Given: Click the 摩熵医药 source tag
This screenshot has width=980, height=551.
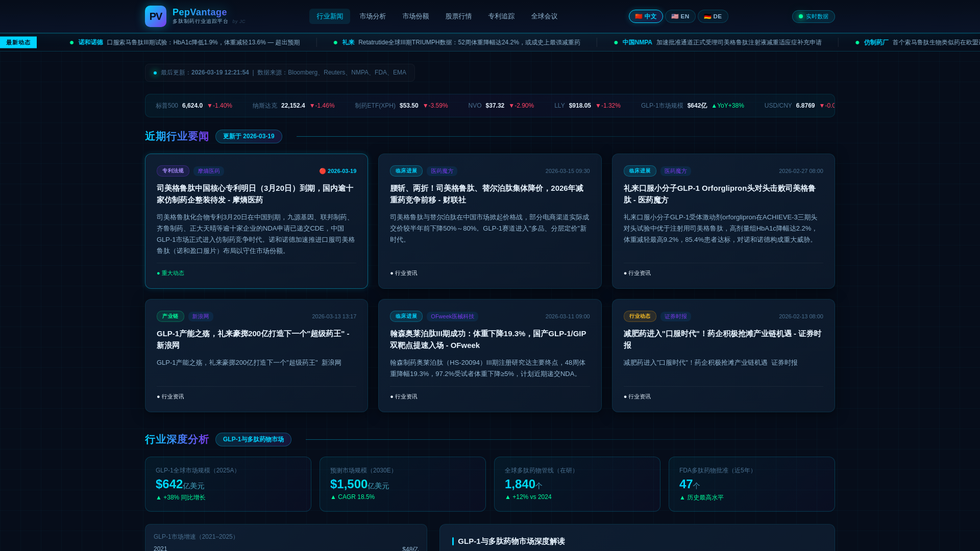Looking at the screenshot, I should pos(209,171).
